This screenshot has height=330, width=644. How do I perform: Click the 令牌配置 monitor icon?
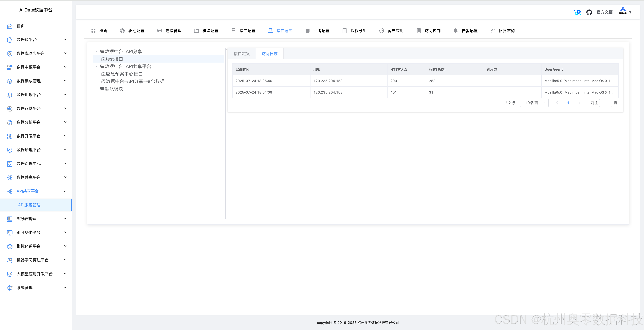click(x=307, y=31)
